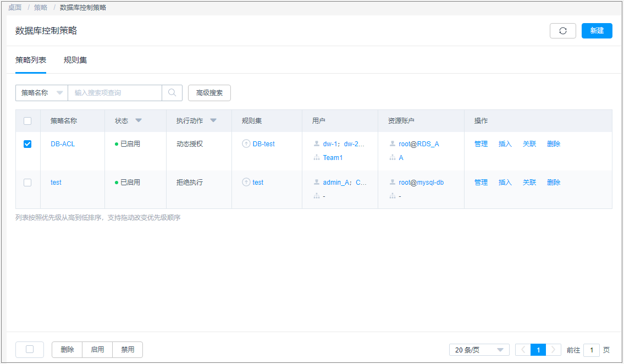The image size is (624, 364).
Task: Click 高级搜索 advanced search button
Action: click(x=209, y=93)
